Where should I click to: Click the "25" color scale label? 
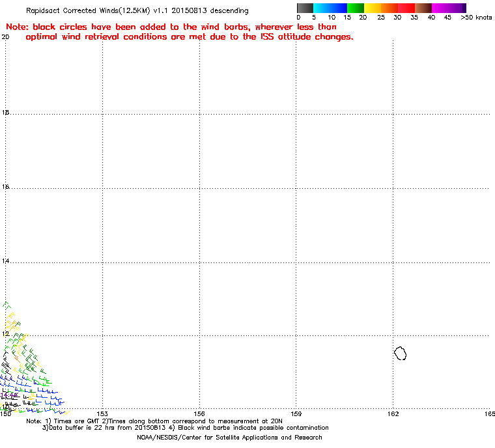click(x=381, y=18)
